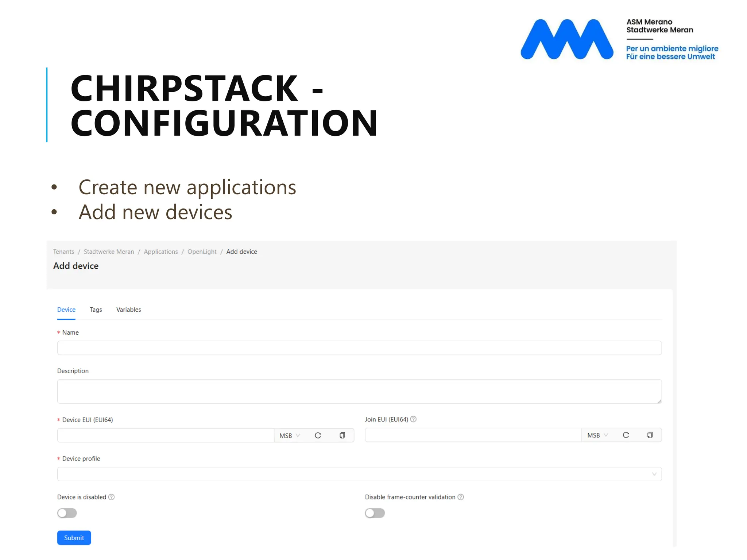Screen dimensions: 747x560
Task: Go to Tenants breadcrumb
Action: [x=63, y=252]
